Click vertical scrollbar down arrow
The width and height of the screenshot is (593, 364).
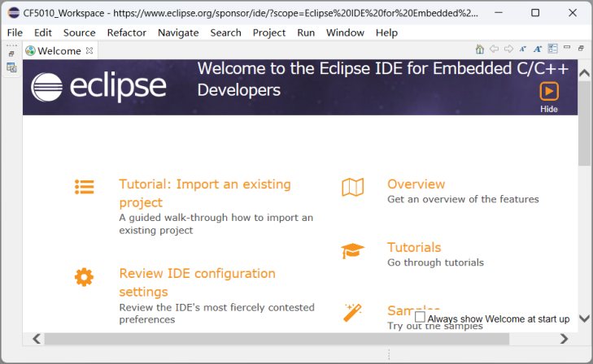[x=584, y=318]
